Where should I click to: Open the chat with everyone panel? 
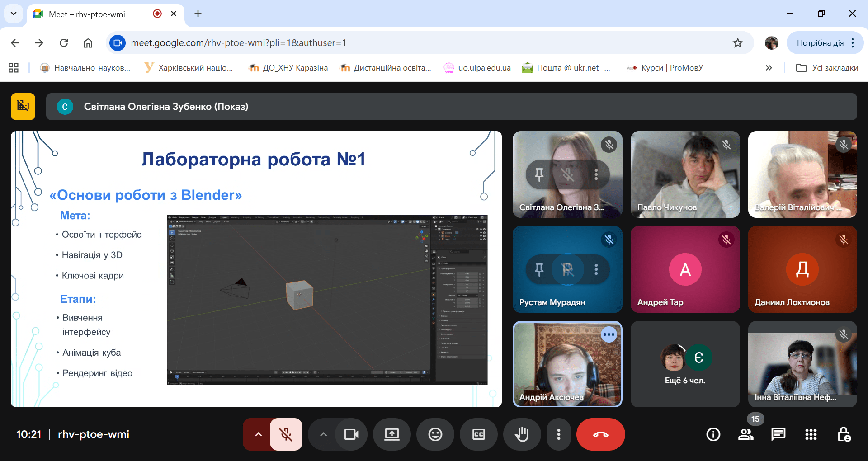point(778,434)
